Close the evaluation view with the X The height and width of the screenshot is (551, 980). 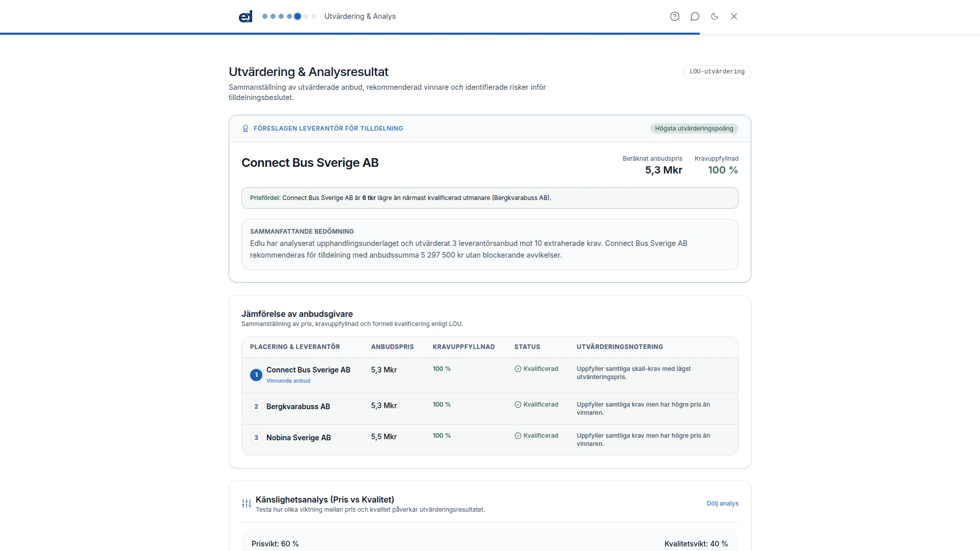734,16
